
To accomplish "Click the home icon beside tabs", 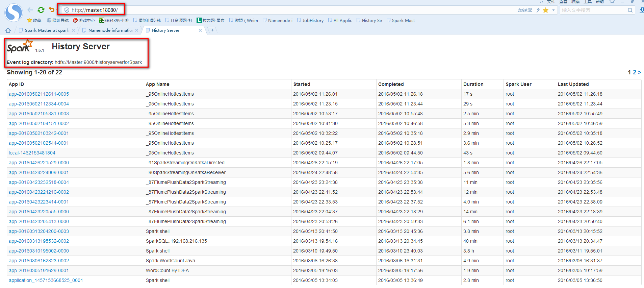I will pyautogui.click(x=8, y=30).
